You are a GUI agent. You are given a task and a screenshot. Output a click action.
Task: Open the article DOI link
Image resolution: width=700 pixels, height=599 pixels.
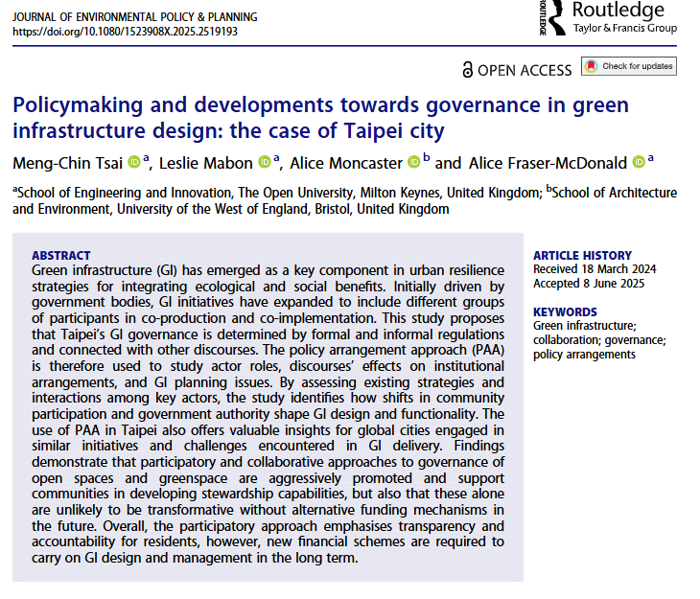(125, 32)
